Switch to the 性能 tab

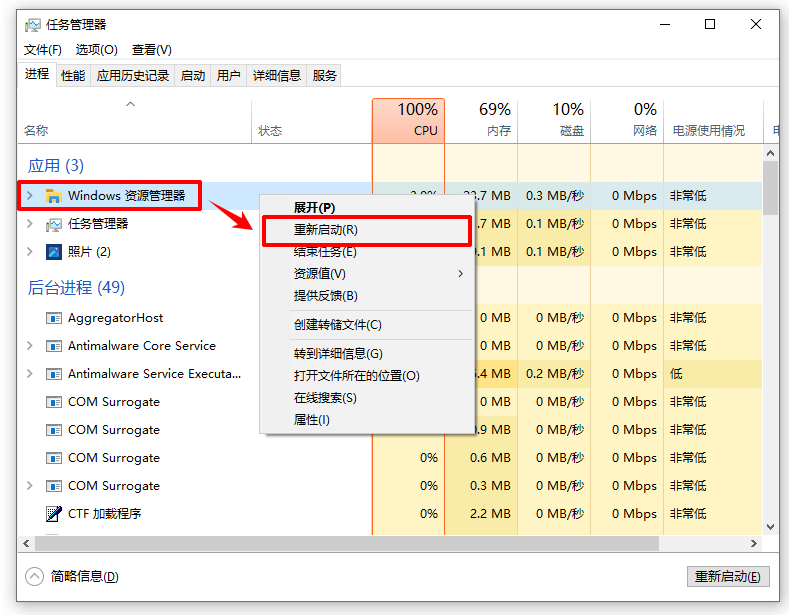(x=73, y=75)
